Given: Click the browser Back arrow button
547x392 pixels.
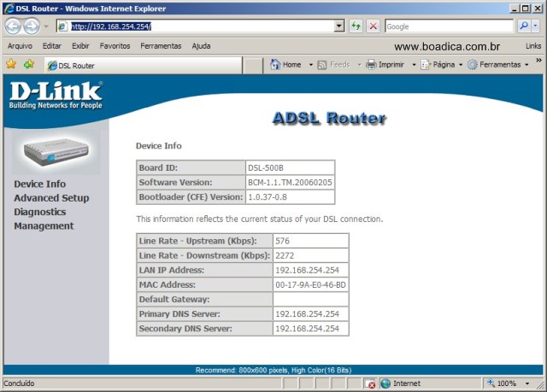Looking at the screenshot, I should [x=13, y=26].
